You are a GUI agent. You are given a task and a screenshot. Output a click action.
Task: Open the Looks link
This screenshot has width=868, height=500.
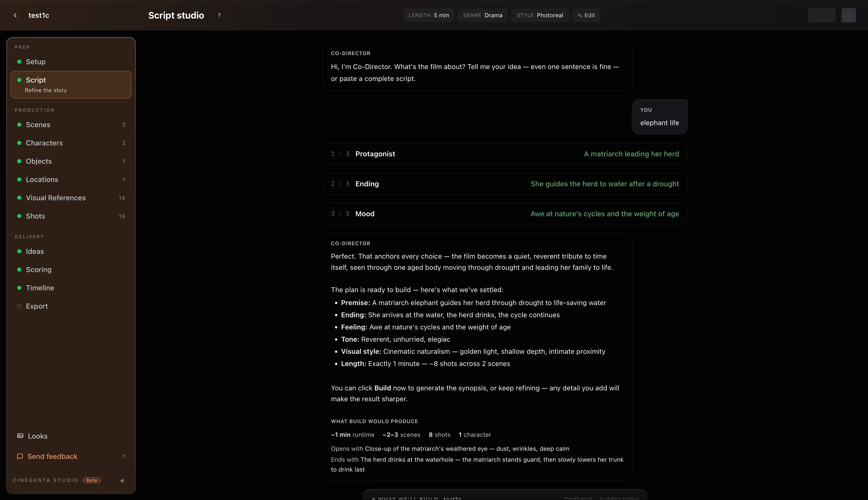71,436
